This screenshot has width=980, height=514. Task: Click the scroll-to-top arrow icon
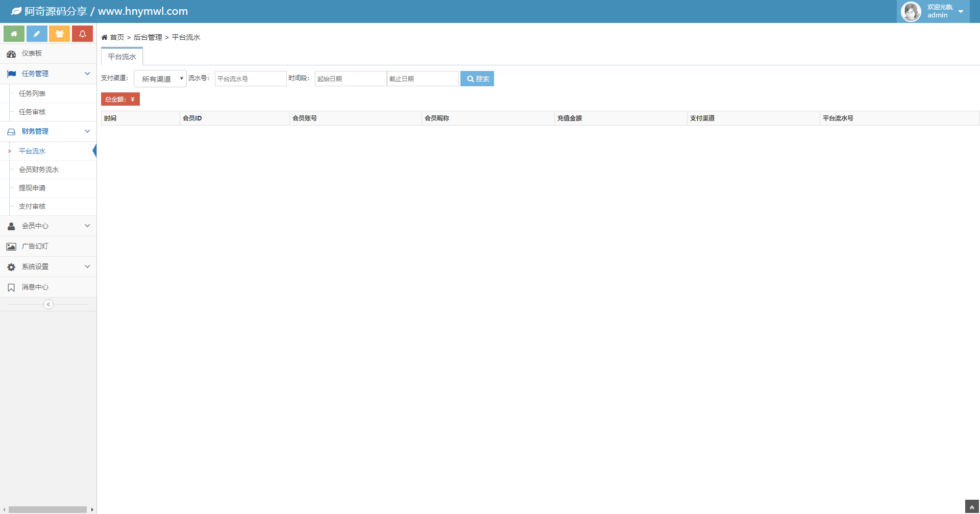(x=972, y=507)
